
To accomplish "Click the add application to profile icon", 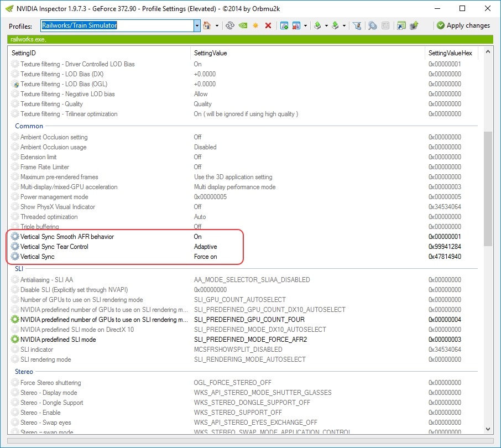I will click(284, 25).
